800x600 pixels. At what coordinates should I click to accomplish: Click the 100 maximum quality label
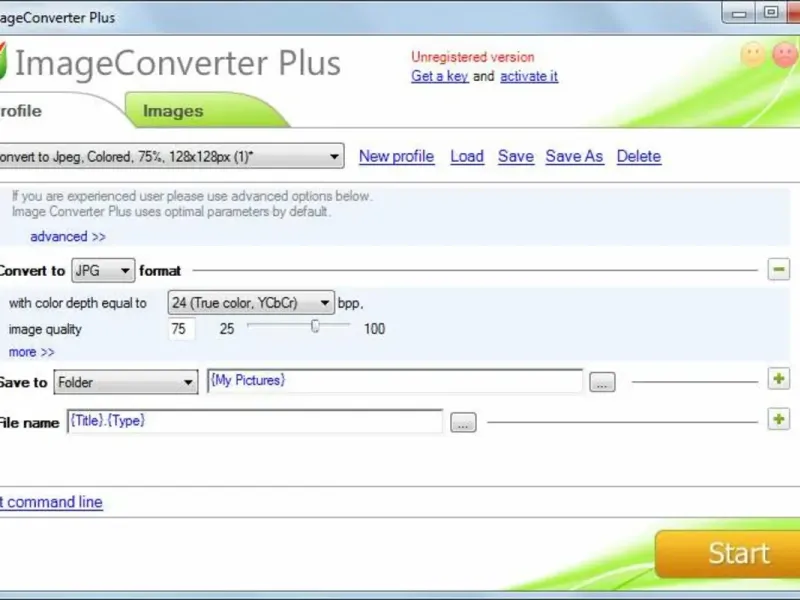(x=374, y=329)
